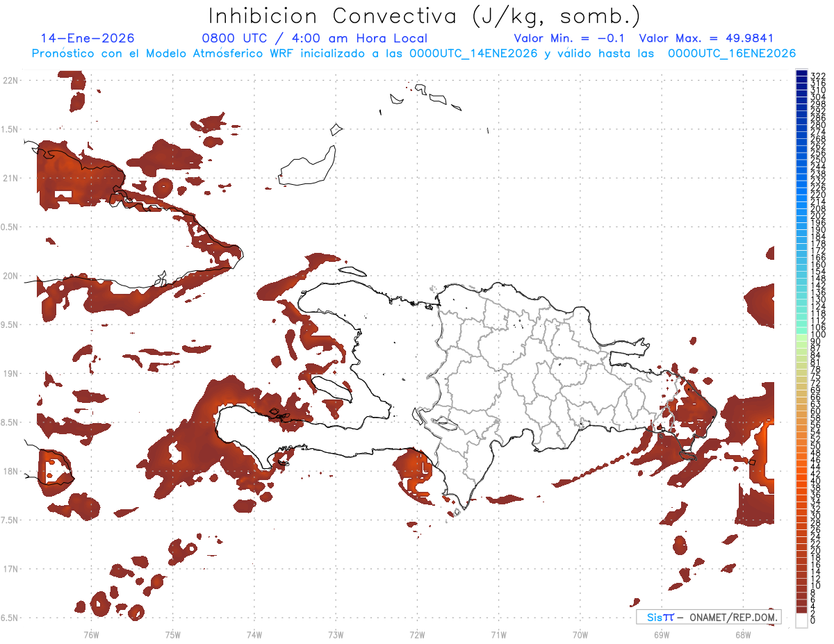This screenshot has height=644, width=834.
Task: Click the title 'Inhibicion Convectiva (J/kg, somb.)'
Action: coord(425,16)
